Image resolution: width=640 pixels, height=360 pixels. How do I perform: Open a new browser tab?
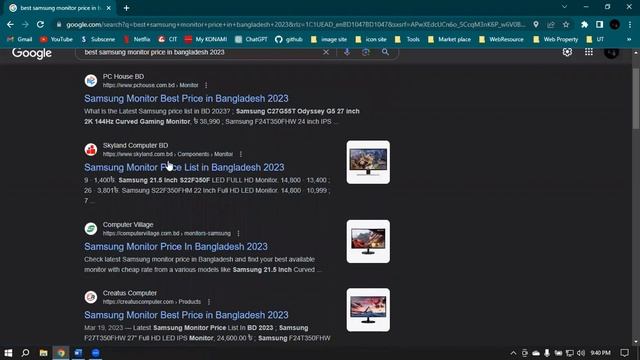tap(127, 8)
